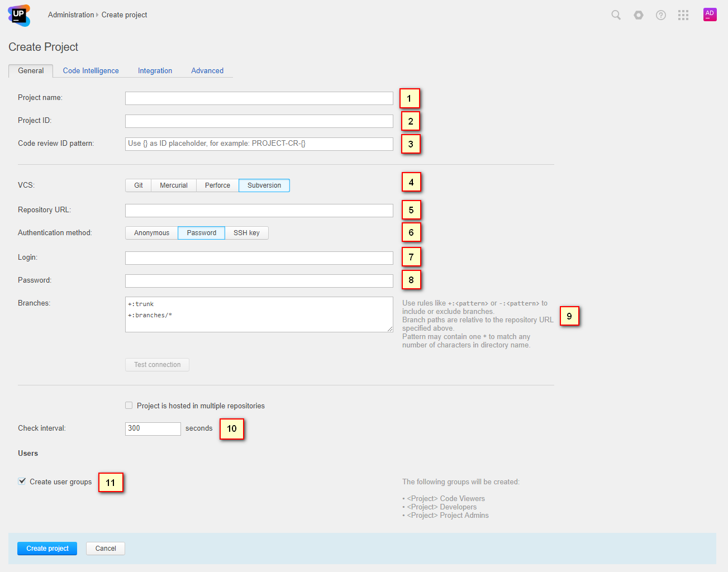Select Git as the VCS
Viewport: 728px width, 572px height.
(138, 185)
